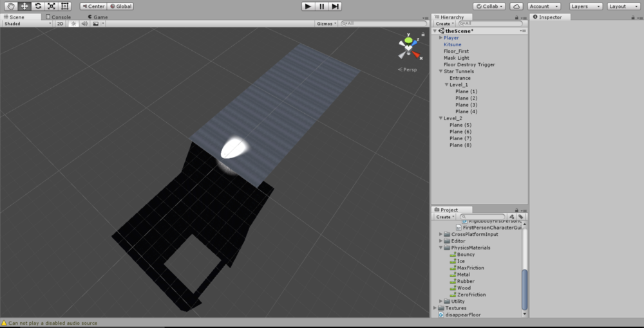Image resolution: width=644 pixels, height=328 pixels.
Task: Open the Shaded draw mode dropdown
Action: (27, 24)
